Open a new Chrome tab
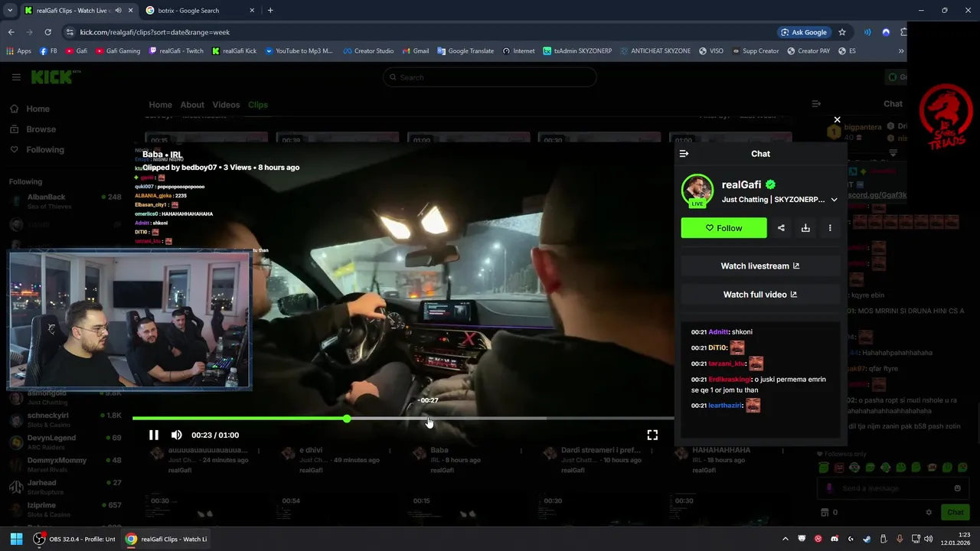 click(270, 11)
